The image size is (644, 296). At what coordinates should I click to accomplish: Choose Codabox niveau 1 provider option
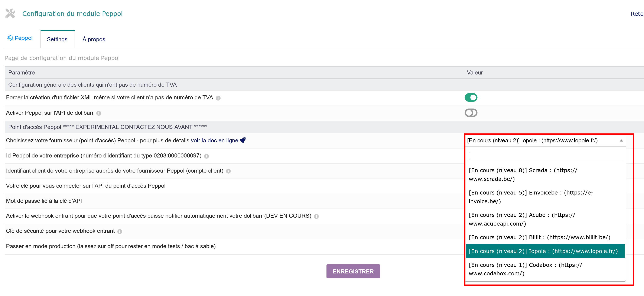click(x=525, y=269)
